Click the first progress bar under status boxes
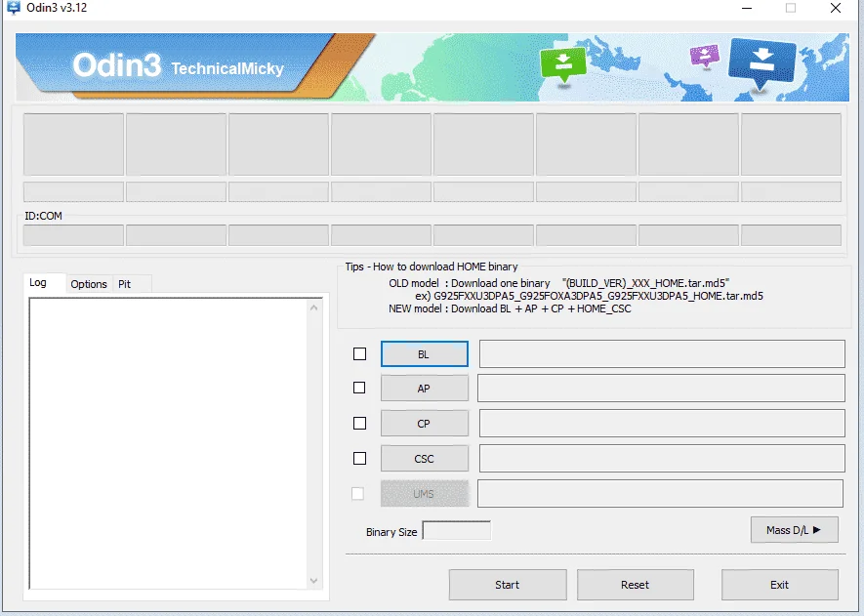The width and height of the screenshot is (864, 616). [73, 191]
